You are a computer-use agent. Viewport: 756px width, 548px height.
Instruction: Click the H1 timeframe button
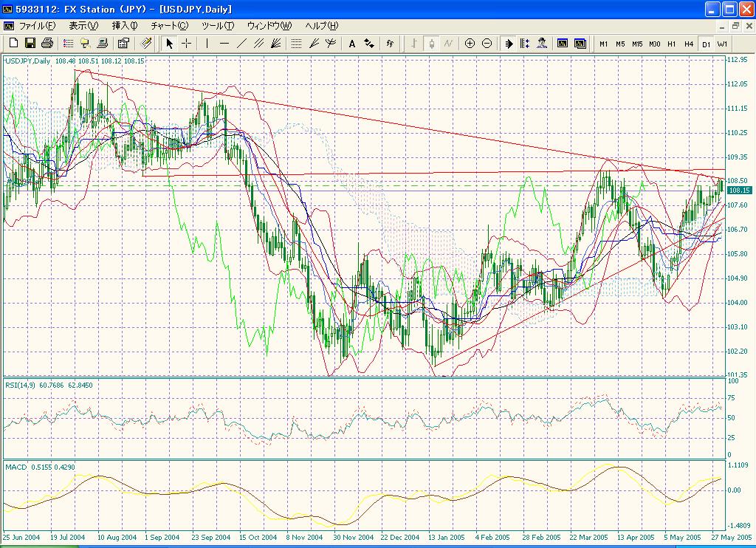[670, 44]
